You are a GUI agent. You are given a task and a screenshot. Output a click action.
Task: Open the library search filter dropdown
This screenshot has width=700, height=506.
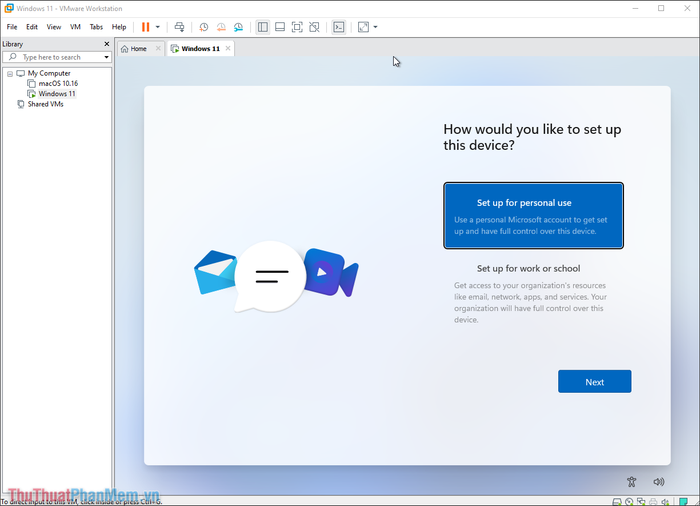106,57
